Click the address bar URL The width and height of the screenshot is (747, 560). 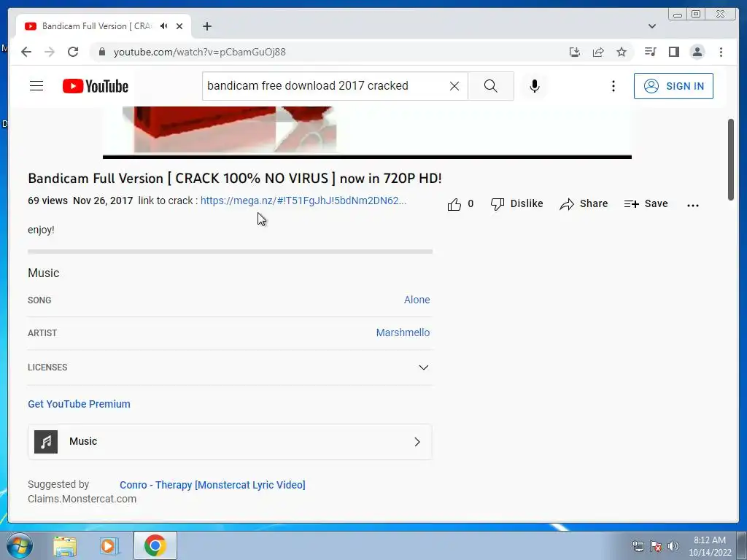200,52
